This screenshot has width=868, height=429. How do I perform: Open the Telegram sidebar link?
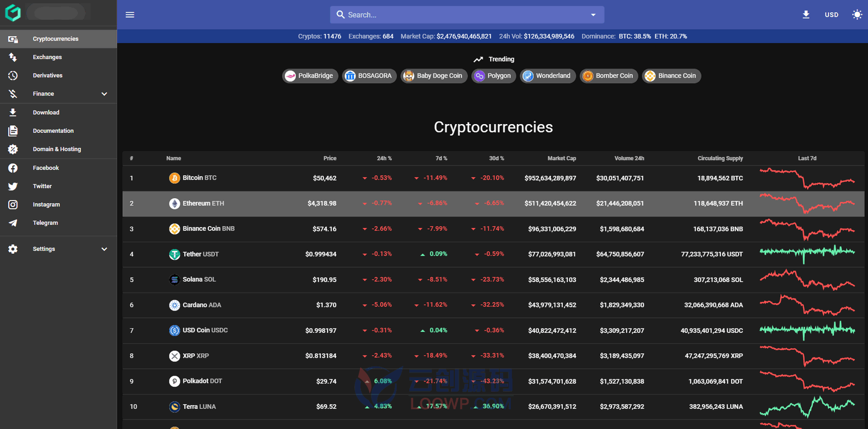tap(58, 223)
